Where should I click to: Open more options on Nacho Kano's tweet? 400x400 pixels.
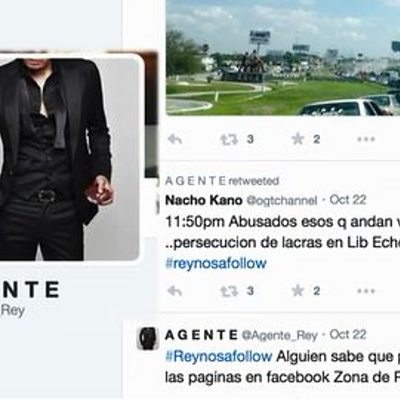tap(366, 291)
